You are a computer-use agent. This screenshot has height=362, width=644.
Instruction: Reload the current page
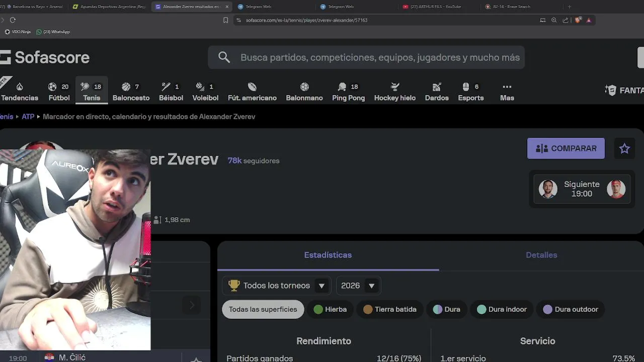(x=13, y=20)
